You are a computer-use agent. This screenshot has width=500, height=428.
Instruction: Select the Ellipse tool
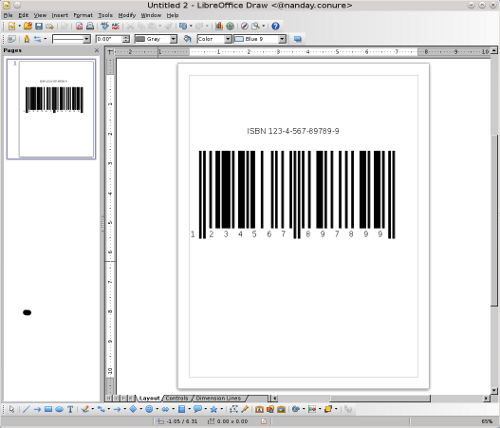click(x=59, y=409)
